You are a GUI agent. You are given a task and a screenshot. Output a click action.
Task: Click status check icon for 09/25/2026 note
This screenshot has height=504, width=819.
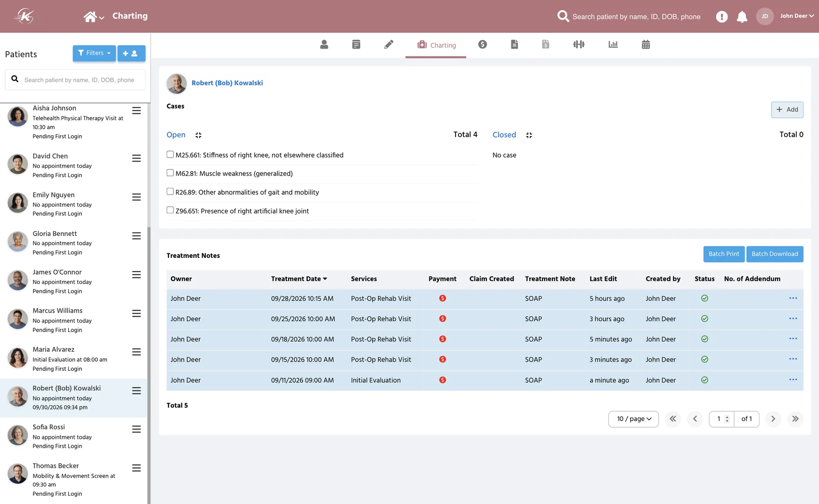(705, 319)
